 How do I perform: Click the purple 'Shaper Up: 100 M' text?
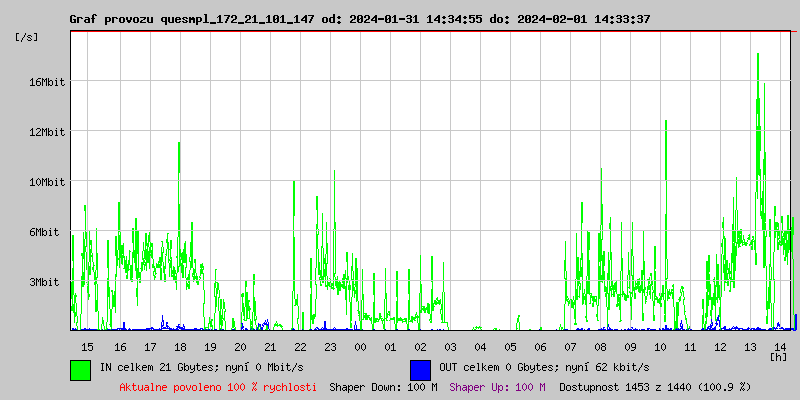pos(497,387)
